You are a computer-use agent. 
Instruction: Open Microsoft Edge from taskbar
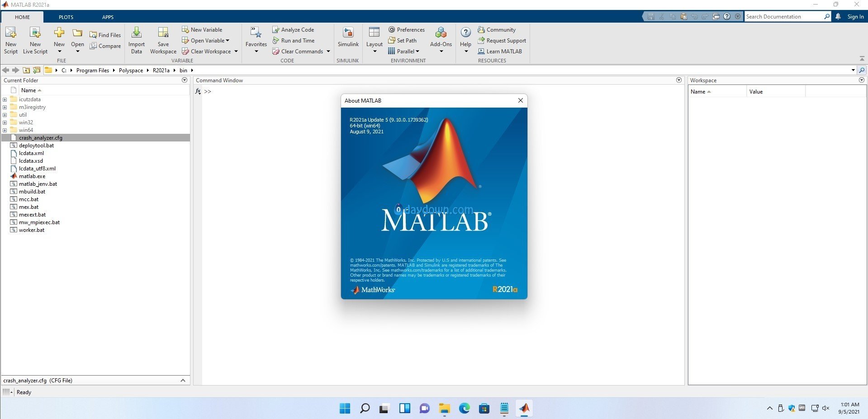[x=465, y=409]
